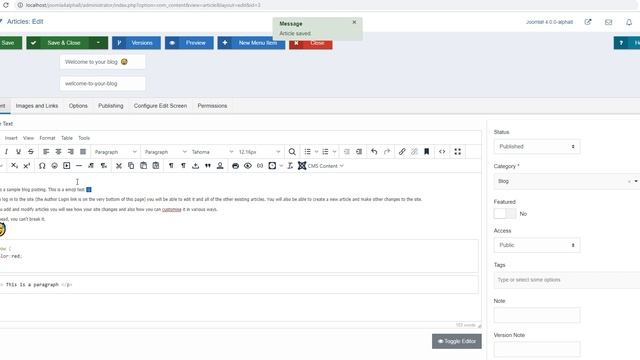This screenshot has height=360, width=640.
Task: Insert media using the play icon
Action: [67, 166]
